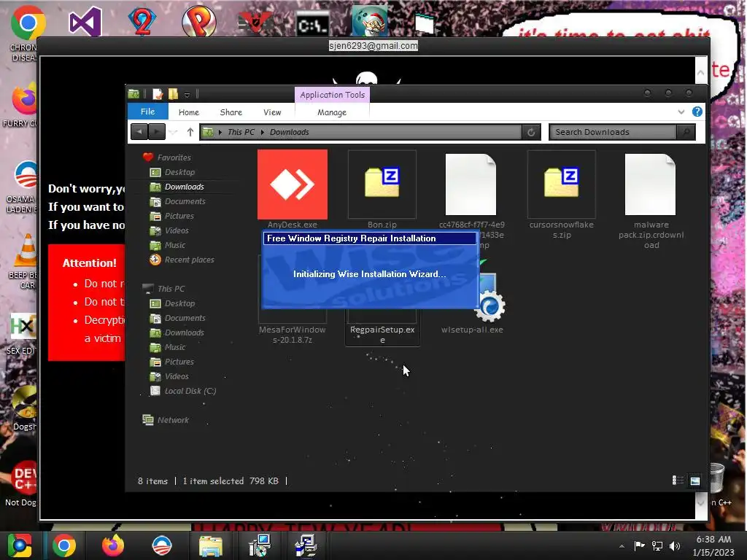Click the Search Downloads field
Viewport: 747px width, 560px height.
613,133
